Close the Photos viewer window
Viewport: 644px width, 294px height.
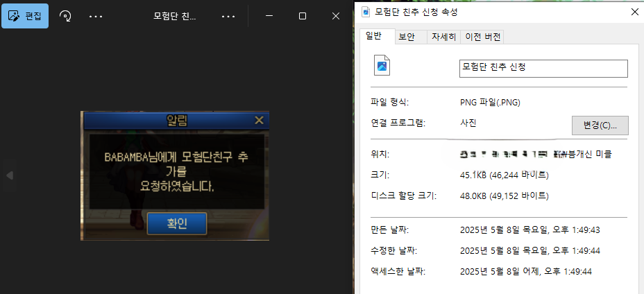[334, 15]
